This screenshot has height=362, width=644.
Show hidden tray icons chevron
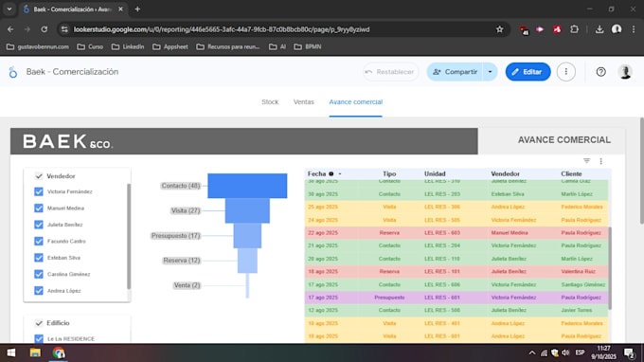click(532, 353)
